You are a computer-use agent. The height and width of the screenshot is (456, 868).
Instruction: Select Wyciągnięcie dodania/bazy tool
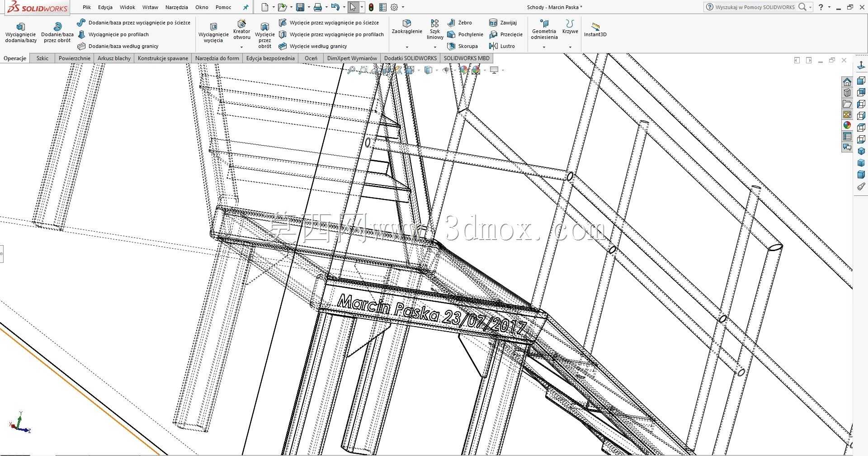click(20, 33)
